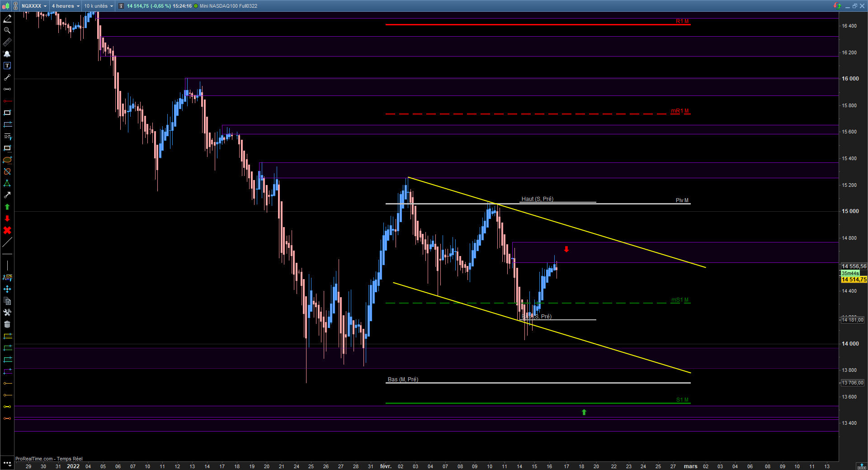Expand more tools via ellipsis button
The width and height of the screenshot is (868, 470).
[7, 463]
